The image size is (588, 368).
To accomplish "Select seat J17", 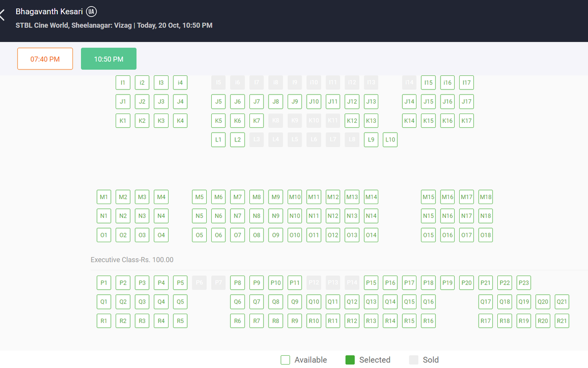I will (466, 102).
